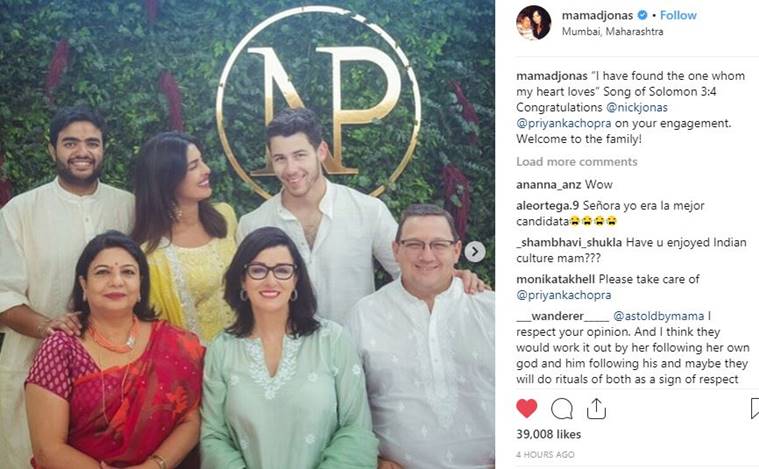Open the @priyankachopra mention in caption

pyautogui.click(x=563, y=123)
